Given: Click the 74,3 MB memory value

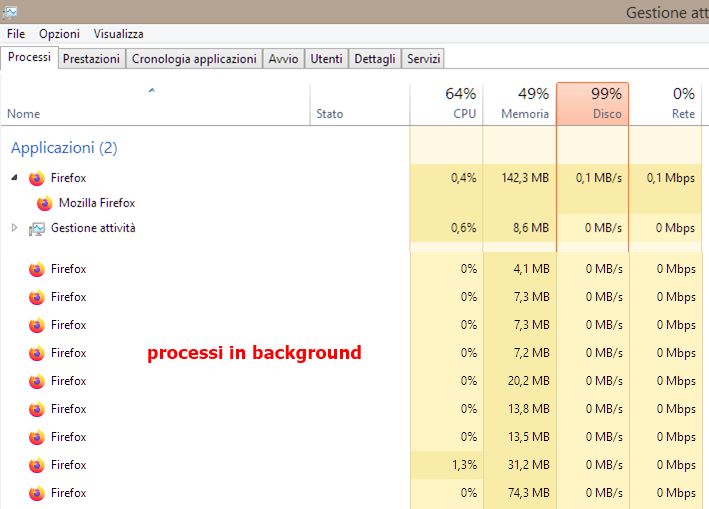Looking at the screenshot, I should click(529, 493).
